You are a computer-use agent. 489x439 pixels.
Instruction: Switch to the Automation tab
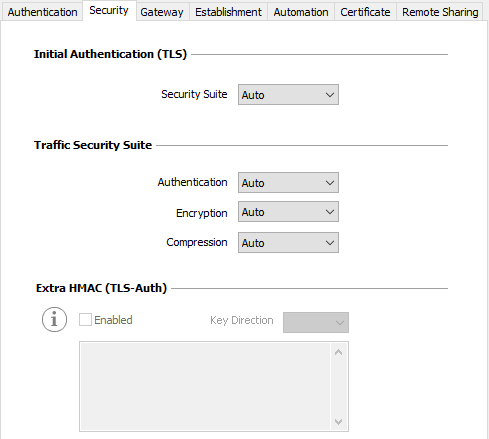point(301,12)
